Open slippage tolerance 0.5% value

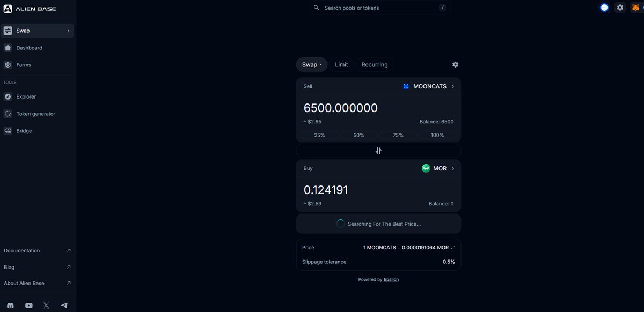[x=449, y=262]
